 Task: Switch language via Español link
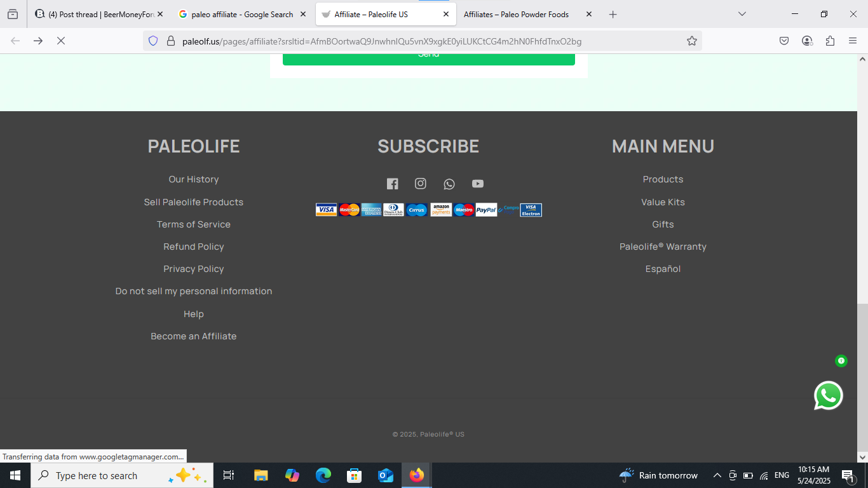(663, 269)
